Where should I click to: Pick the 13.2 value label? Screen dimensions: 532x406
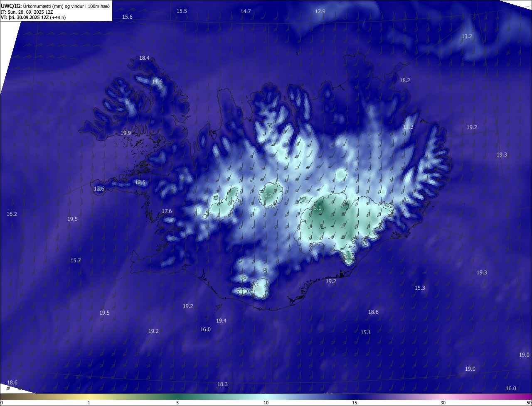point(467,37)
